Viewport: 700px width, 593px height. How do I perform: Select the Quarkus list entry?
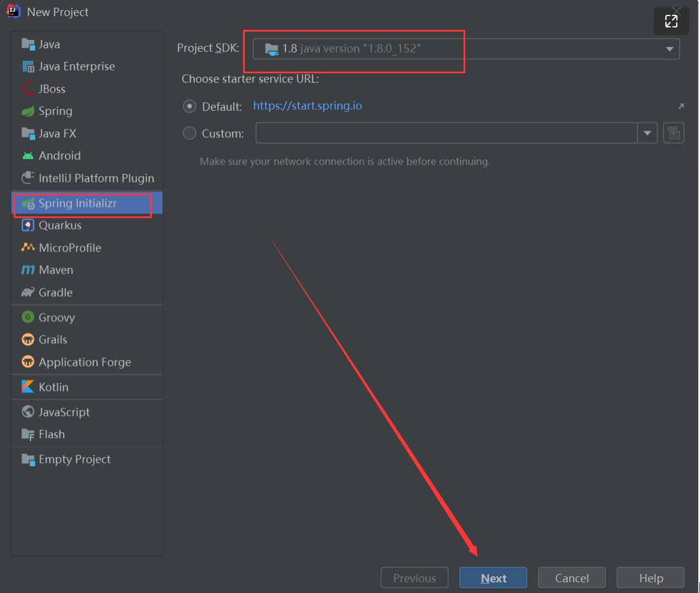(x=87, y=225)
